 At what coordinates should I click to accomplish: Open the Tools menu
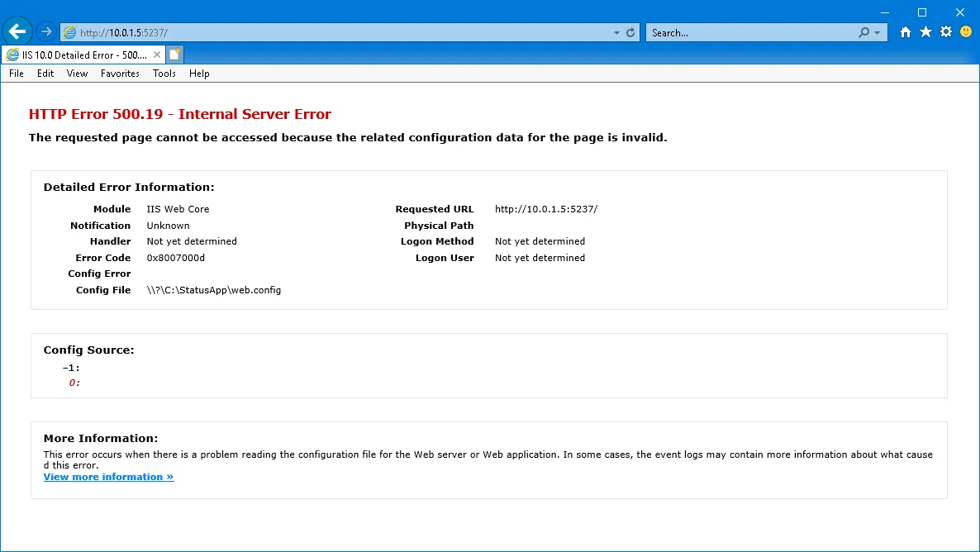coord(164,74)
